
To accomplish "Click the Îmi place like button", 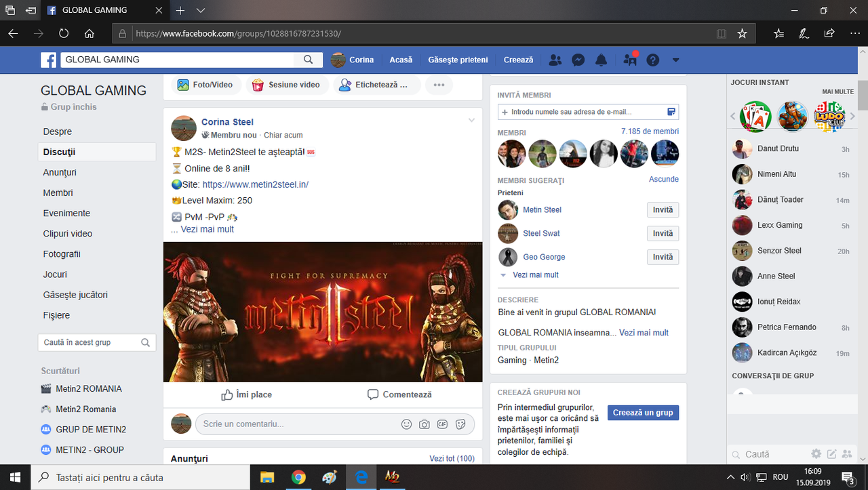I will 246,394.
